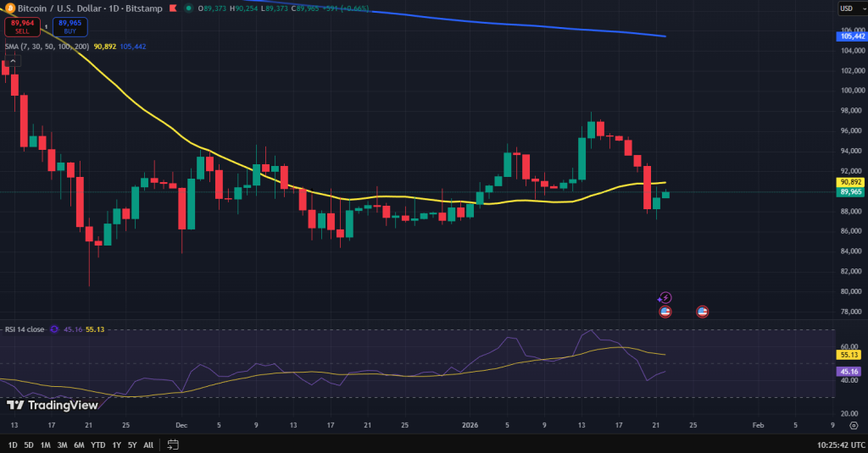868x453 pixels.
Task: Click the green 89,965 last price label
Action: tap(851, 192)
